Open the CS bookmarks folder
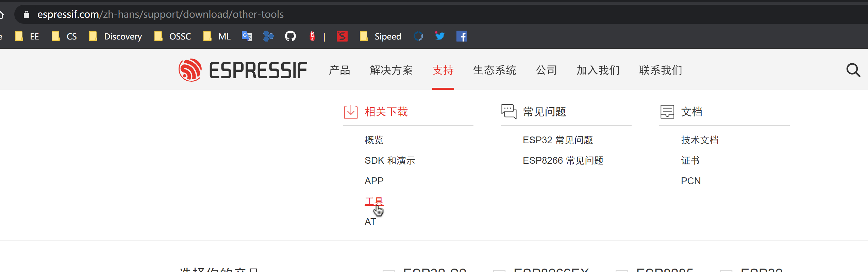 [x=64, y=36]
